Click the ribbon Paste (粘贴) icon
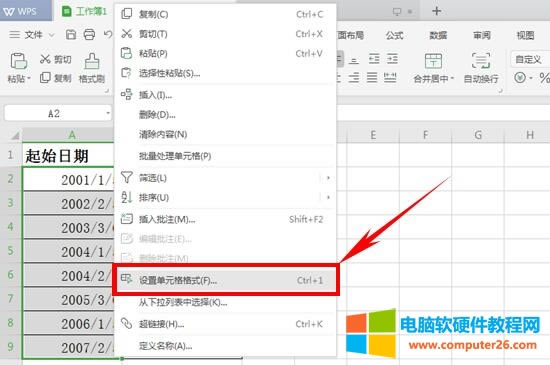Screen dimensions: 550x365 click(x=18, y=61)
